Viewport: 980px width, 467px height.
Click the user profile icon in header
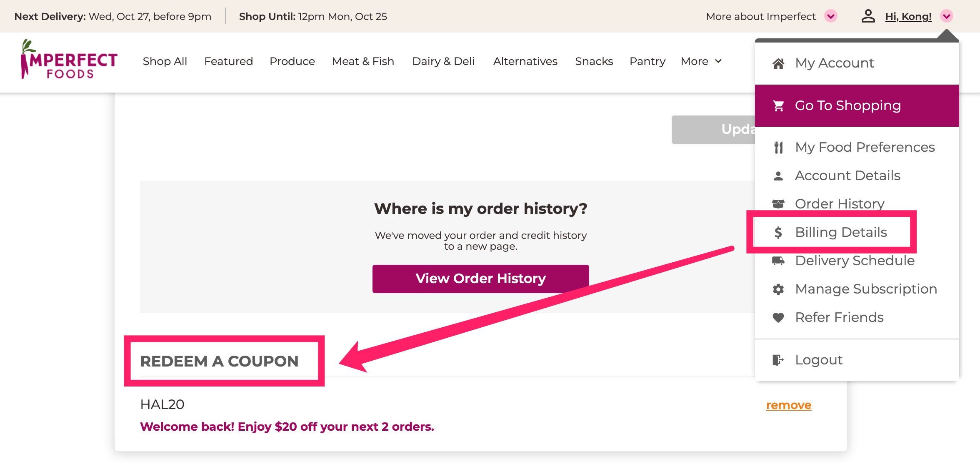click(x=868, y=16)
